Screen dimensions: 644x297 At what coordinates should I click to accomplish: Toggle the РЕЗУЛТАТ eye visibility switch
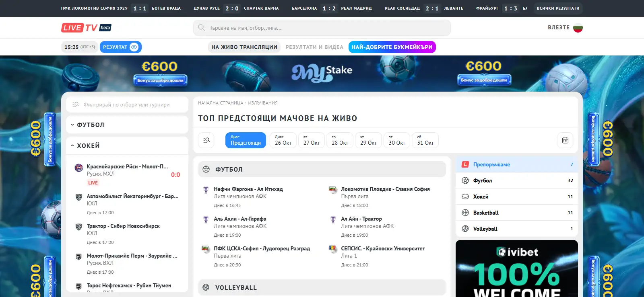(x=134, y=47)
